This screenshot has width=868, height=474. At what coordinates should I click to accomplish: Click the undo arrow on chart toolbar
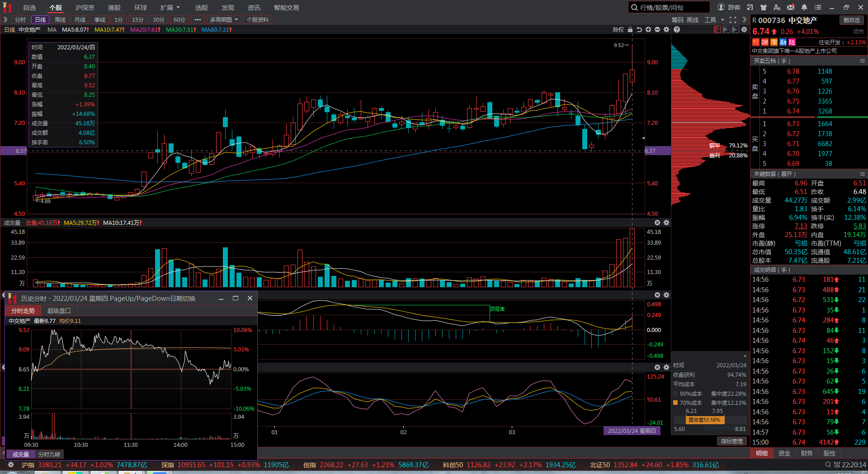[x=639, y=29]
